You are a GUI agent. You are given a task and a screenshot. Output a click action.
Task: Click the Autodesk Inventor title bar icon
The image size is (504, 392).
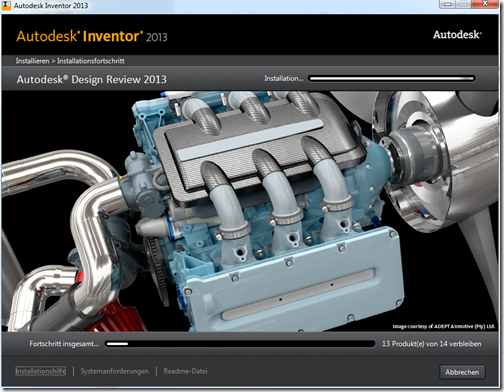[6, 5]
